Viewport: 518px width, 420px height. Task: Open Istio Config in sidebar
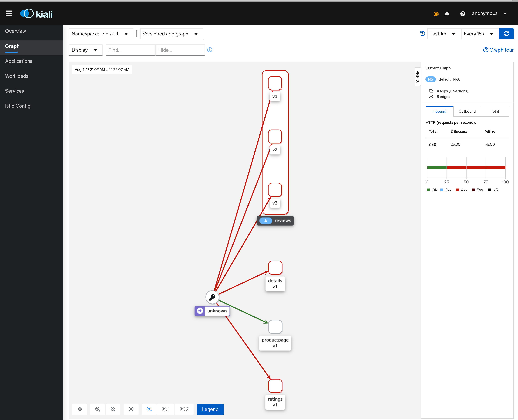point(31,106)
